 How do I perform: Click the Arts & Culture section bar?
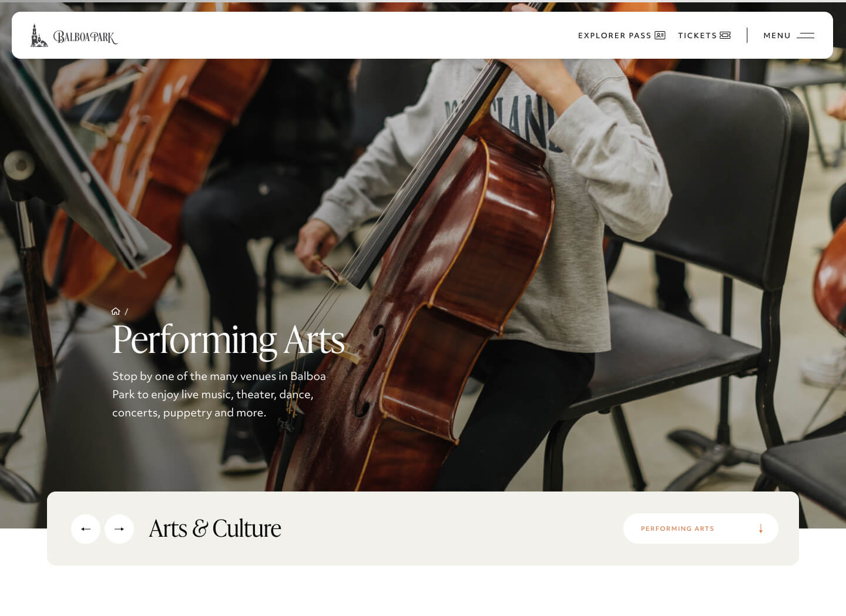click(423, 529)
